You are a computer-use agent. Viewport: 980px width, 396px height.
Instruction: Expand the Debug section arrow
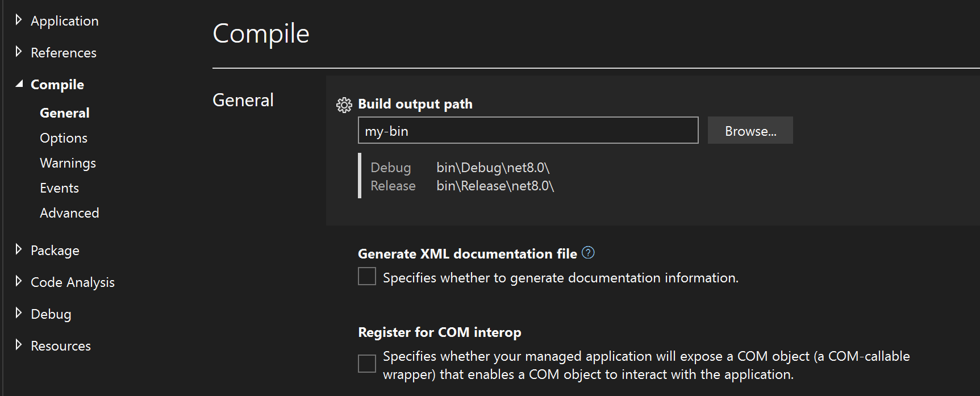(x=19, y=314)
